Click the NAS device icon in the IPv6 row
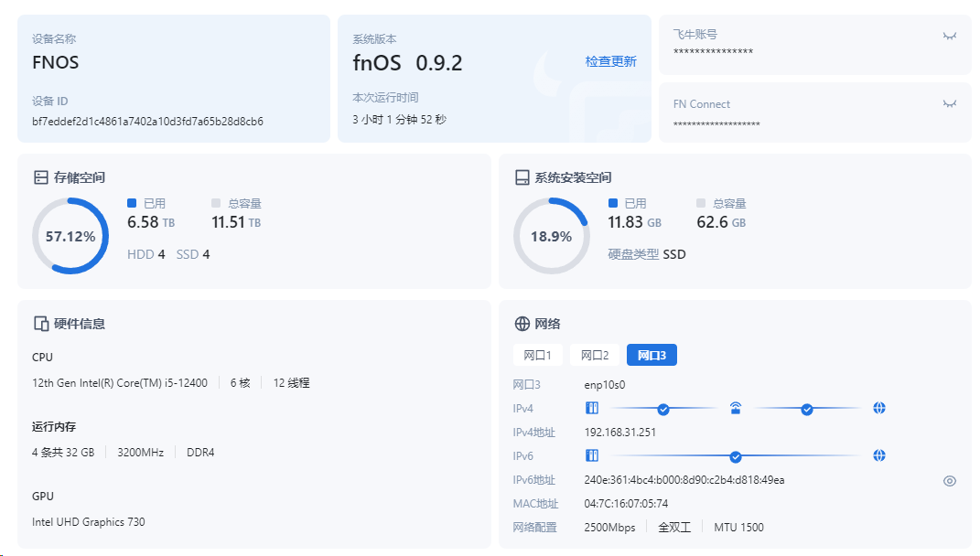The image size is (980, 556). click(591, 455)
